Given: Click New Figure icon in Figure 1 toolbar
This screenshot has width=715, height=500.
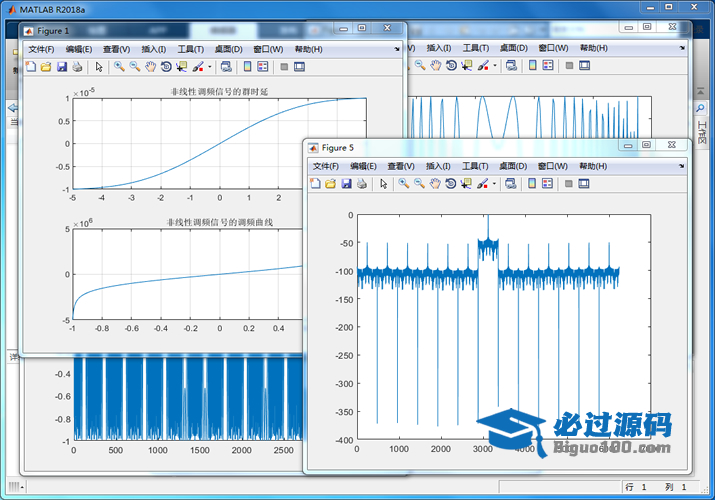Looking at the screenshot, I should point(30,67).
